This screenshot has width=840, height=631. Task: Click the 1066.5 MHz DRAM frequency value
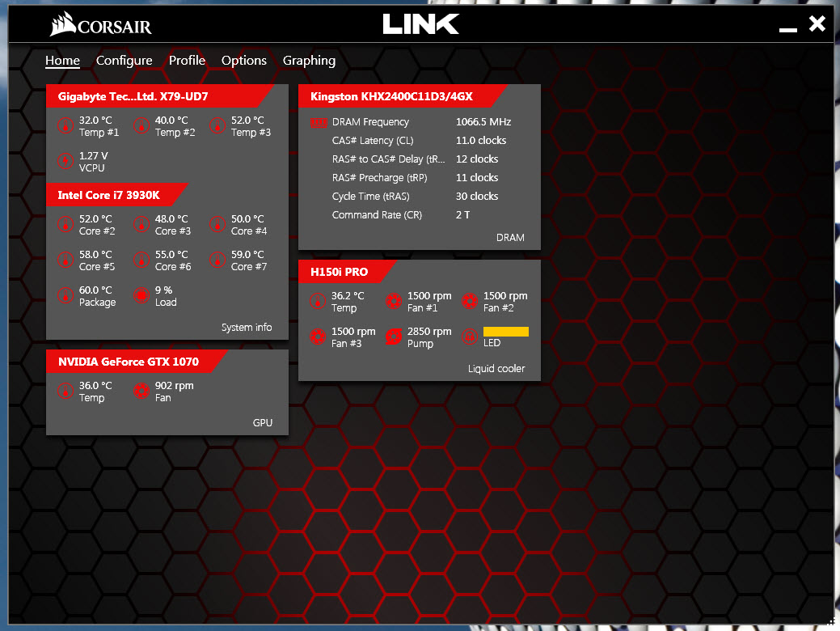point(483,121)
